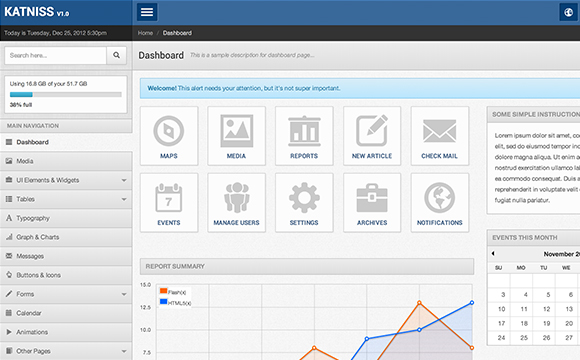Screen dimensions: 580x360
Task: Open the Media picture tile
Action: pyautogui.click(x=236, y=136)
